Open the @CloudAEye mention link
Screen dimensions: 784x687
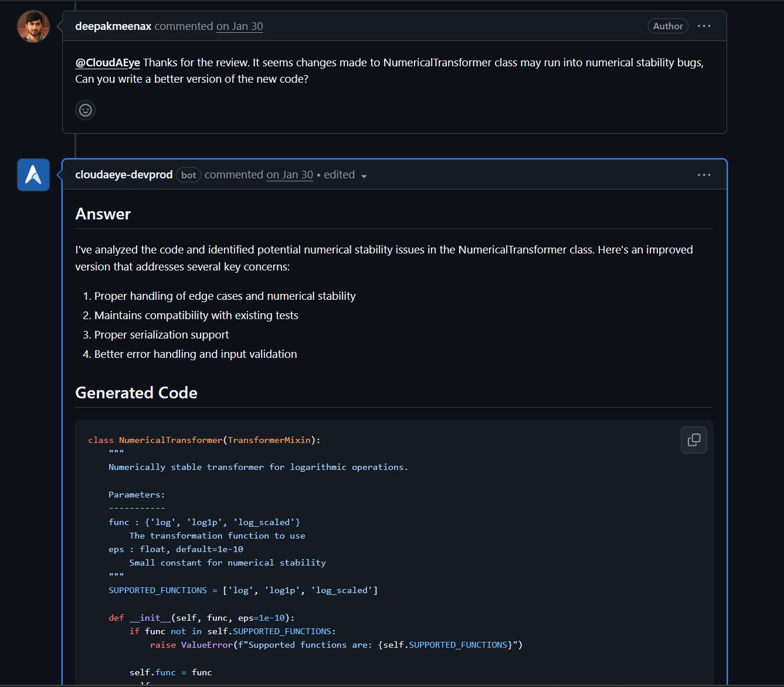point(107,62)
